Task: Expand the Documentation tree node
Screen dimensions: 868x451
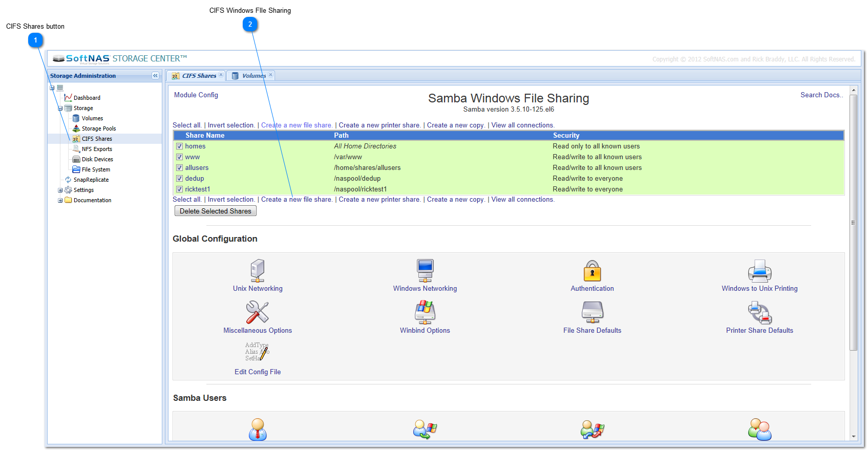Action: pyautogui.click(x=60, y=201)
